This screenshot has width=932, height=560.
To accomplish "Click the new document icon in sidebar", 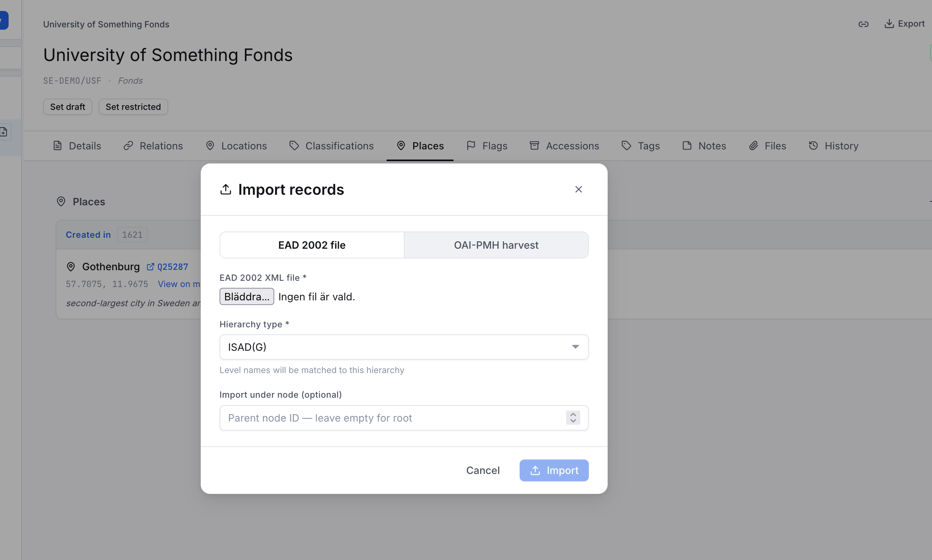I will [x=4, y=132].
